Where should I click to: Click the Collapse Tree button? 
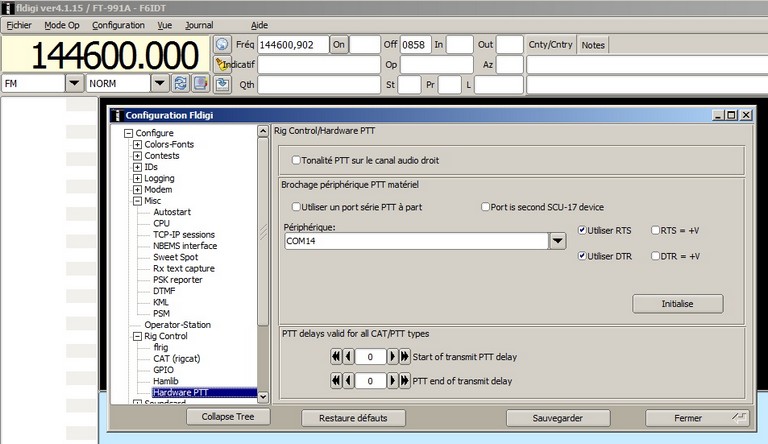pos(228,417)
